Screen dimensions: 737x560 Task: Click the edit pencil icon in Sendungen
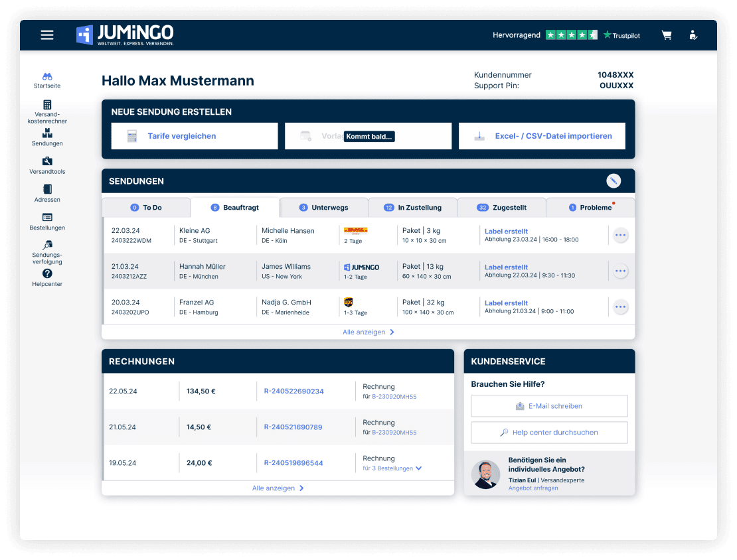coord(614,180)
